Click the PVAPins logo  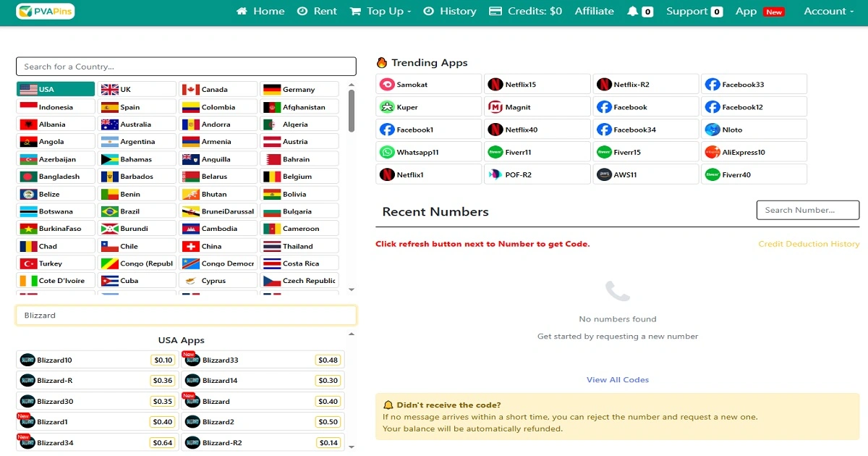tap(45, 12)
